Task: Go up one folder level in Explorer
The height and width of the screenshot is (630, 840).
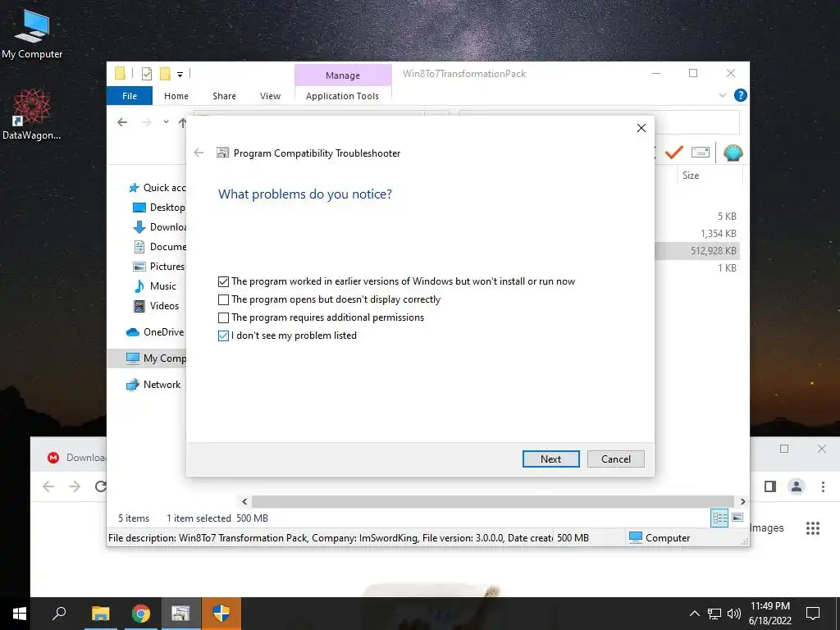Action: point(182,123)
